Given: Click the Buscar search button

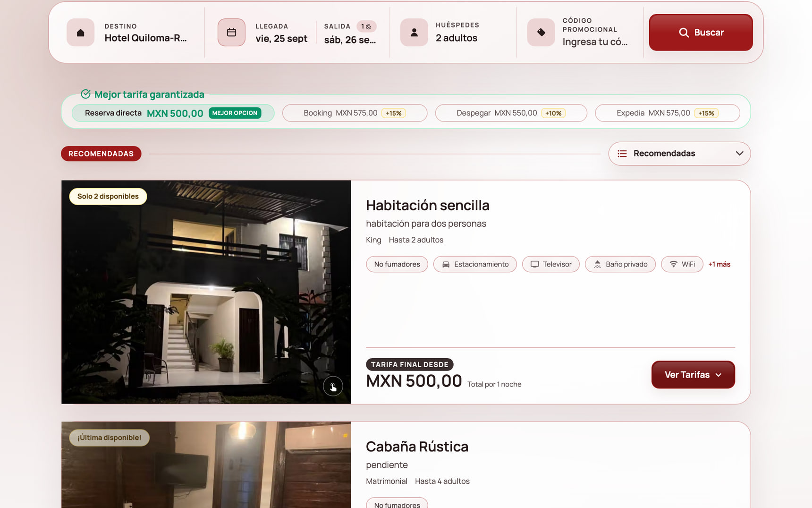Looking at the screenshot, I should coord(701,33).
